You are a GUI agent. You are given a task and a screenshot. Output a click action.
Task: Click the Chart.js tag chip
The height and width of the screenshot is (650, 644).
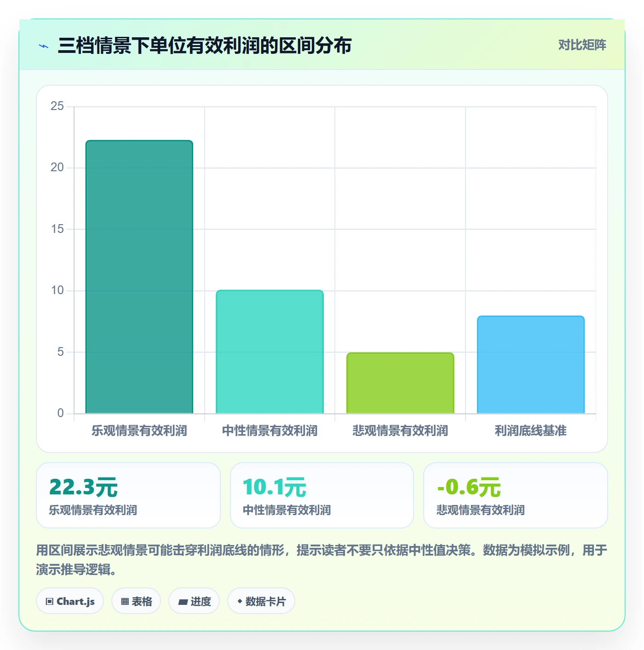70,601
